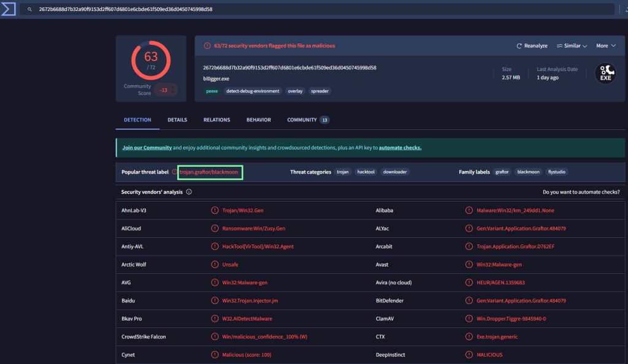Switch to the Details tab
The image size is (628, 364).
177,120
